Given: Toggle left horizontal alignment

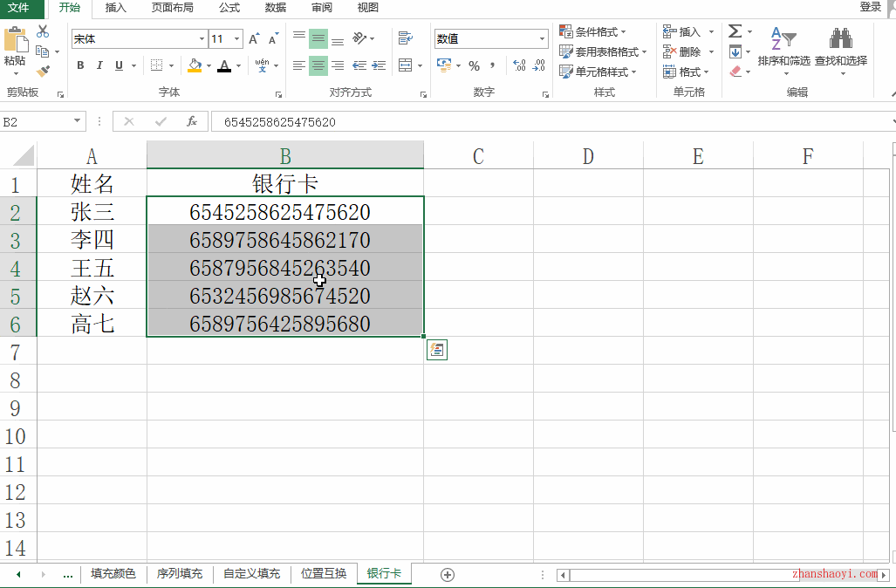Looking at the screenshot, I should 299,65.
